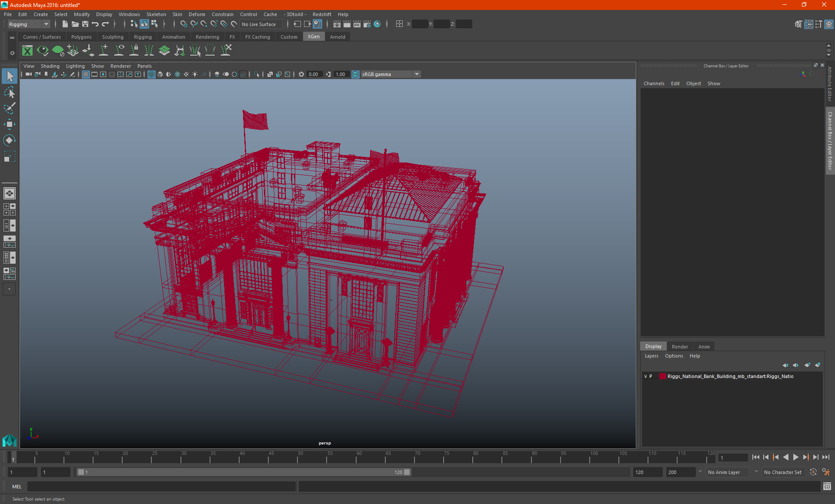Viewport: 835px width, 504px height.
Task: Choose the Move tool in the toolbox
Action: [10, 124]
